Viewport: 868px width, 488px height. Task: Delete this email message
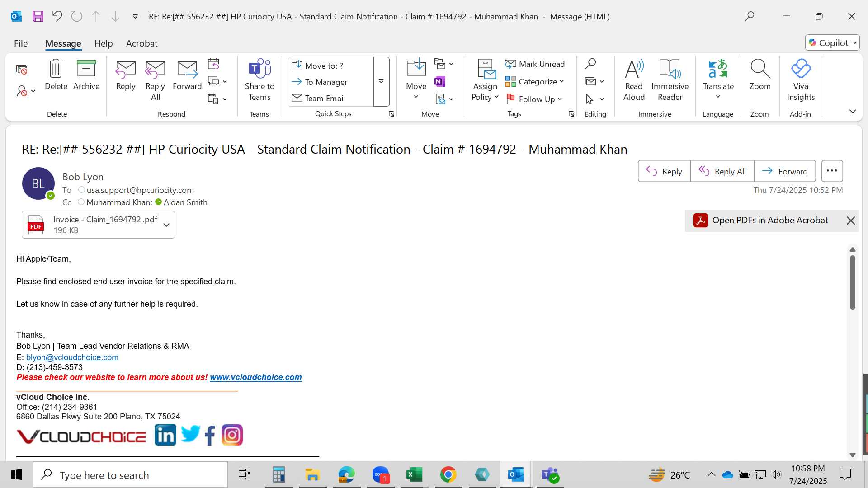tap(56, 75)
